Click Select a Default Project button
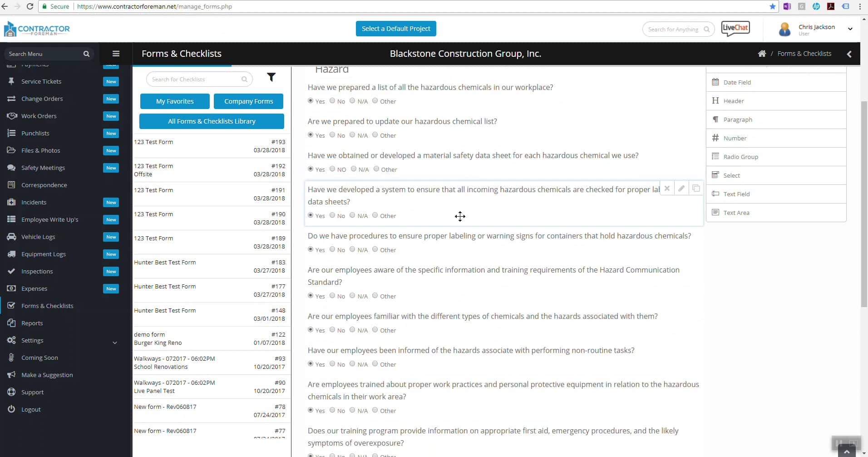The width and height of the screenshot is (868, 457). tap(396, 28)
